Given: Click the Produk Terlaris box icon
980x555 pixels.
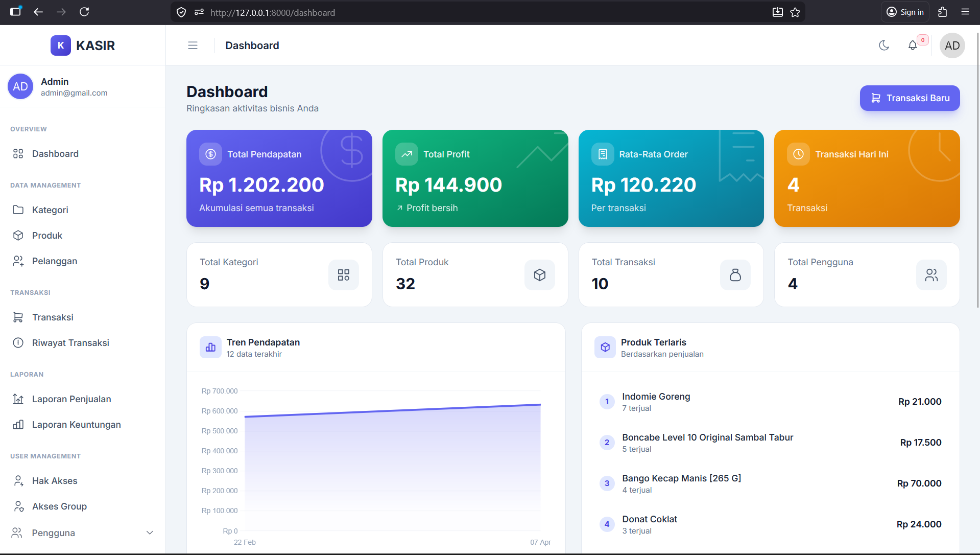Looking at the screenshot, I should click(605, 348).
